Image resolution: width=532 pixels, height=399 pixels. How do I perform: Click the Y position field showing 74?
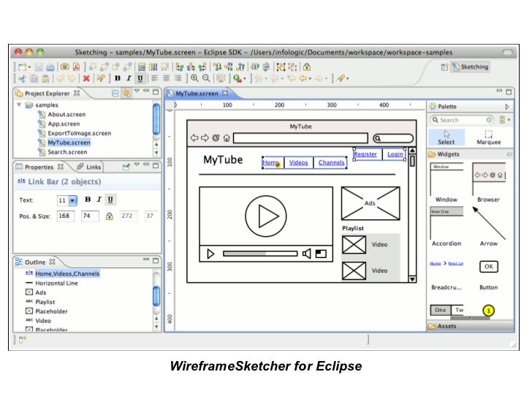[90, 216]
